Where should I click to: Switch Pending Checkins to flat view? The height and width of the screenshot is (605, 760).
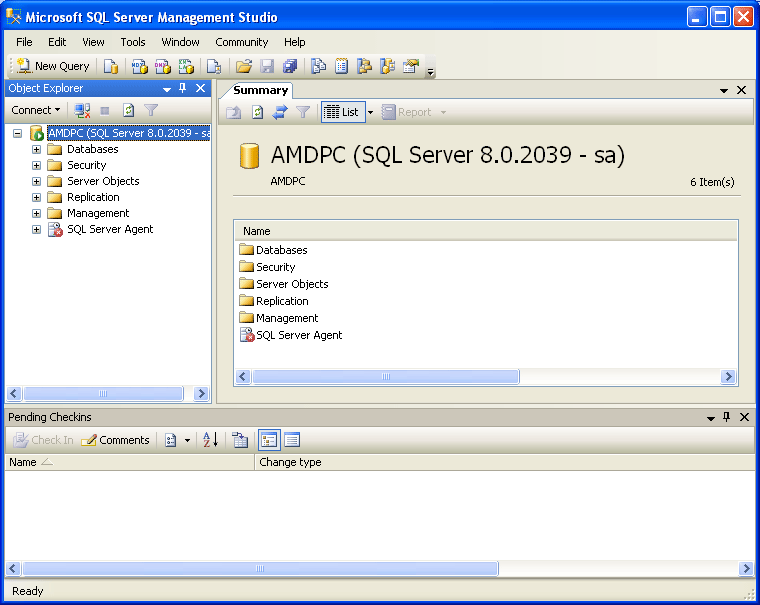292,440
